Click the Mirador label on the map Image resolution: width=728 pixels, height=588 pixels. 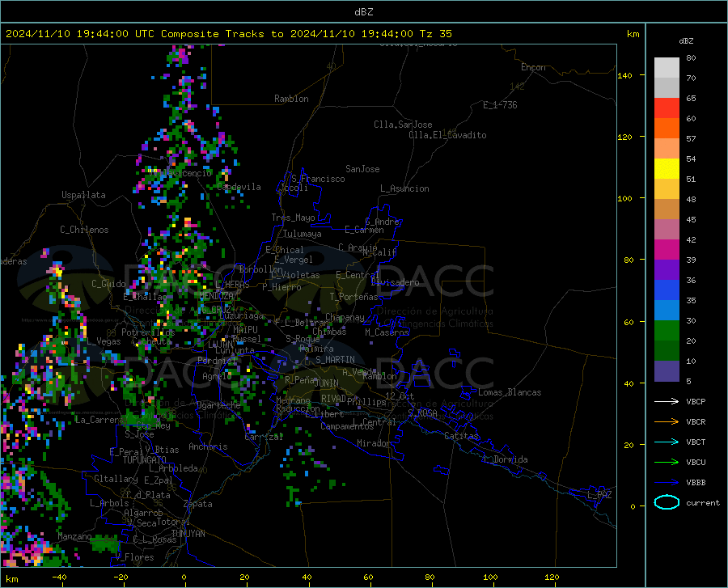click(x=374, y=443)
